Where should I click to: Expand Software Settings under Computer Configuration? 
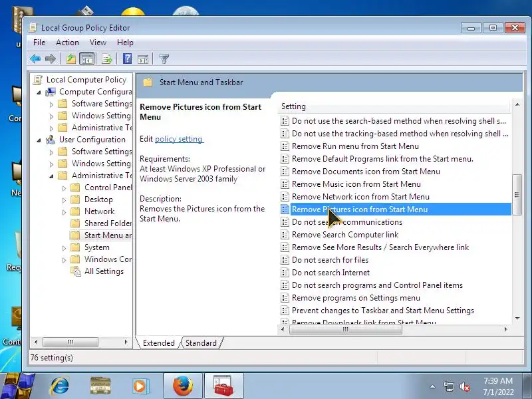51,104
